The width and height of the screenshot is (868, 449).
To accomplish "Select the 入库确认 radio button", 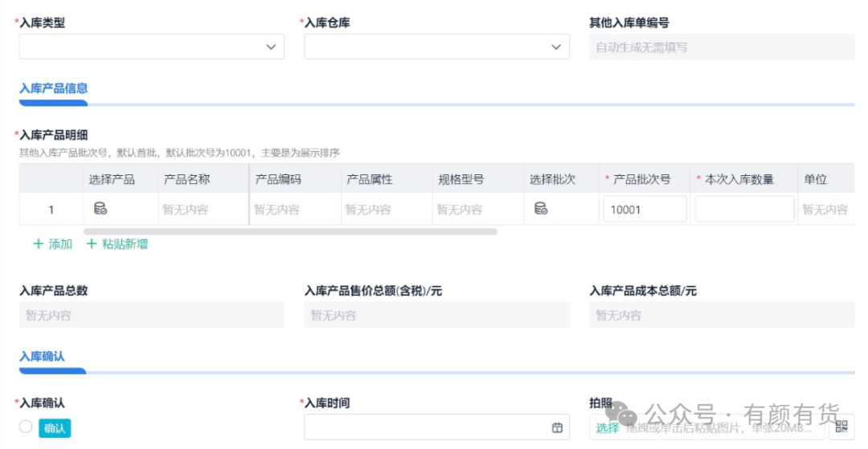I will coord(26,427).
